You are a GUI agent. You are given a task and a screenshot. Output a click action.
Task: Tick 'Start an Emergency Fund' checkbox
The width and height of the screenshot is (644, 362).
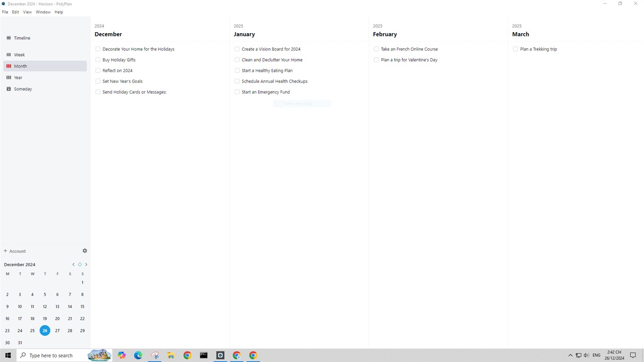237,92
